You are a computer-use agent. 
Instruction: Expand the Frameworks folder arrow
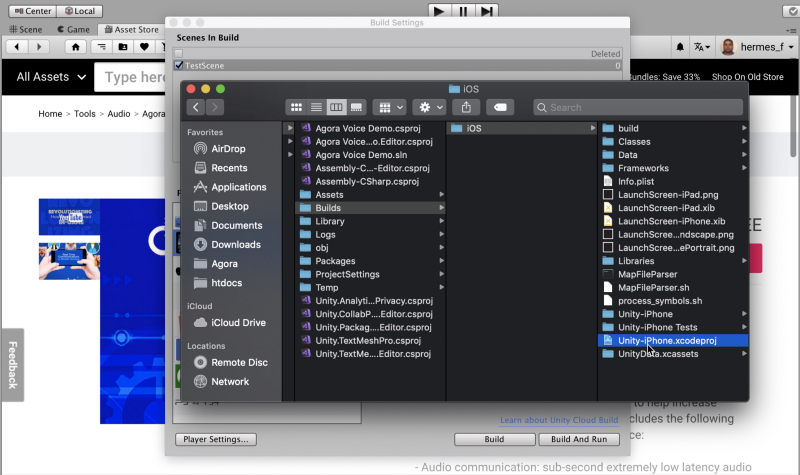click(x=744, y=168)
